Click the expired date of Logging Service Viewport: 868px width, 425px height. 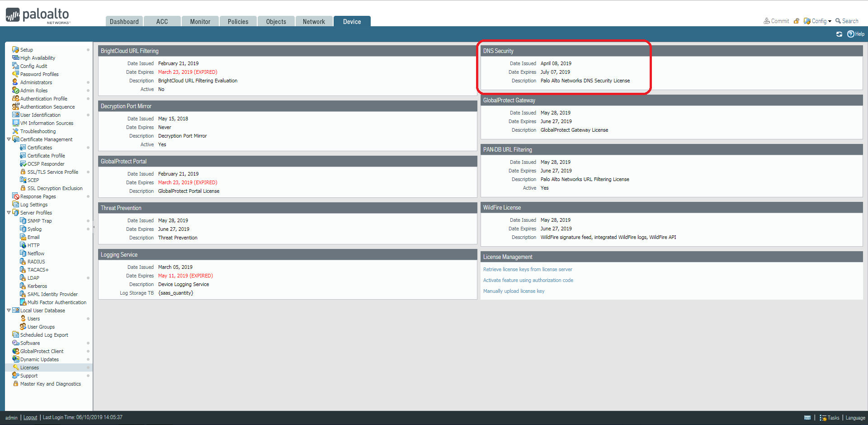coord(185,276)
